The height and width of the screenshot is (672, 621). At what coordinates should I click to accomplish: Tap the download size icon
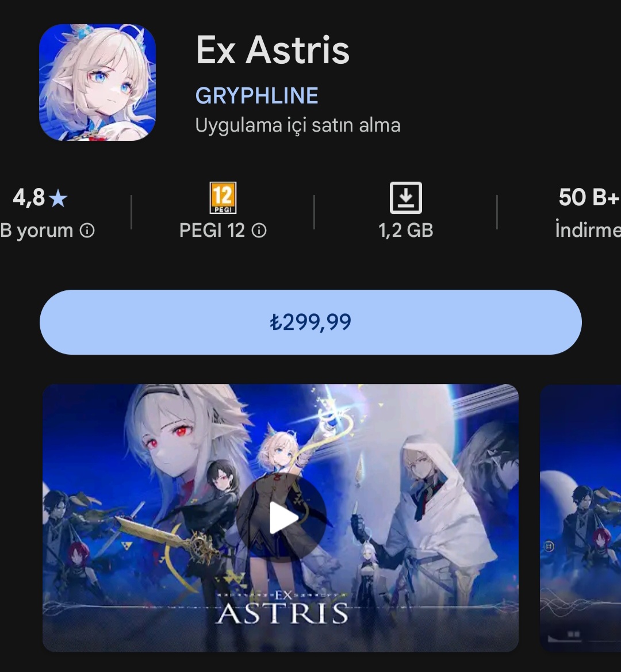pyautogui.click(x=406, y=198)
